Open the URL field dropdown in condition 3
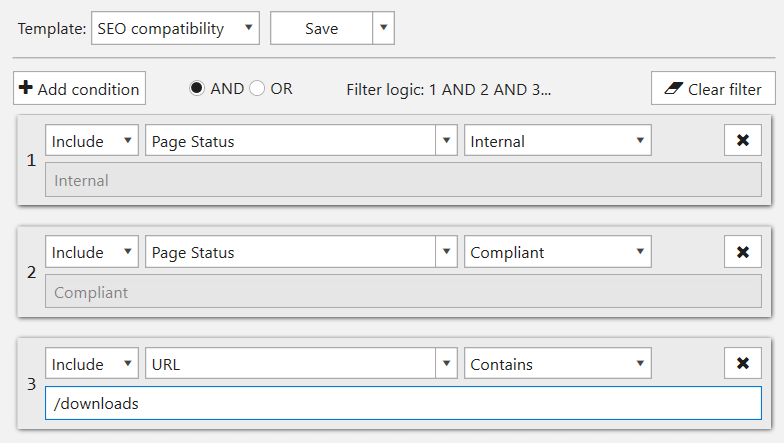This screenshot has height=443, width=784. click(x=301, y=364)
